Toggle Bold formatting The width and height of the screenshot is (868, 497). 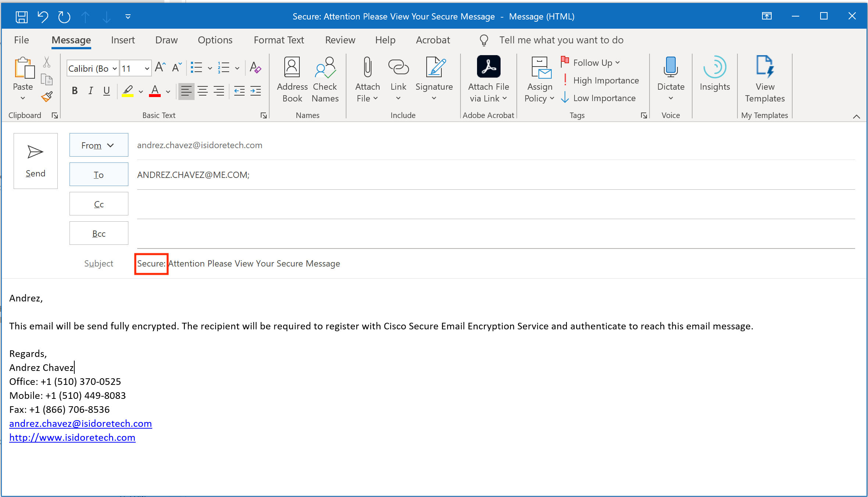tap(75, 91)
